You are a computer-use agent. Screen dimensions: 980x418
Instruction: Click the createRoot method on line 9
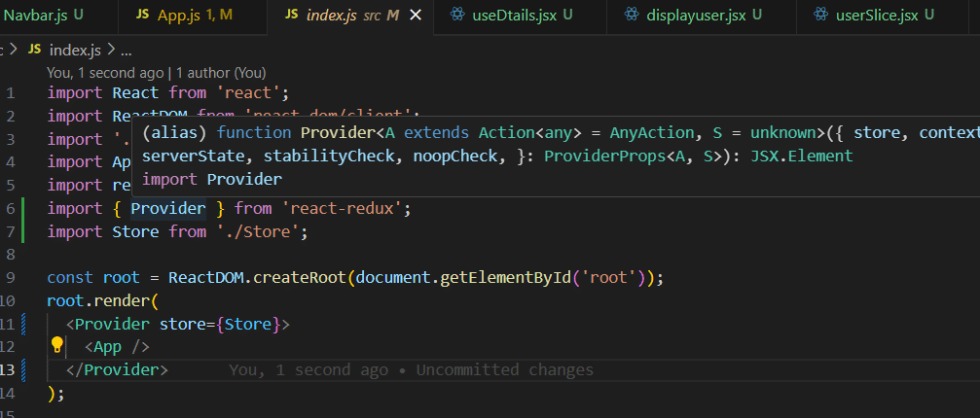point(300,278)
